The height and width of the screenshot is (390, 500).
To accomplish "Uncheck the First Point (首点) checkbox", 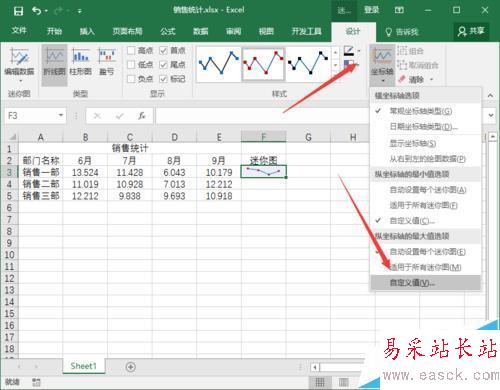I will [x=163, y=51].
